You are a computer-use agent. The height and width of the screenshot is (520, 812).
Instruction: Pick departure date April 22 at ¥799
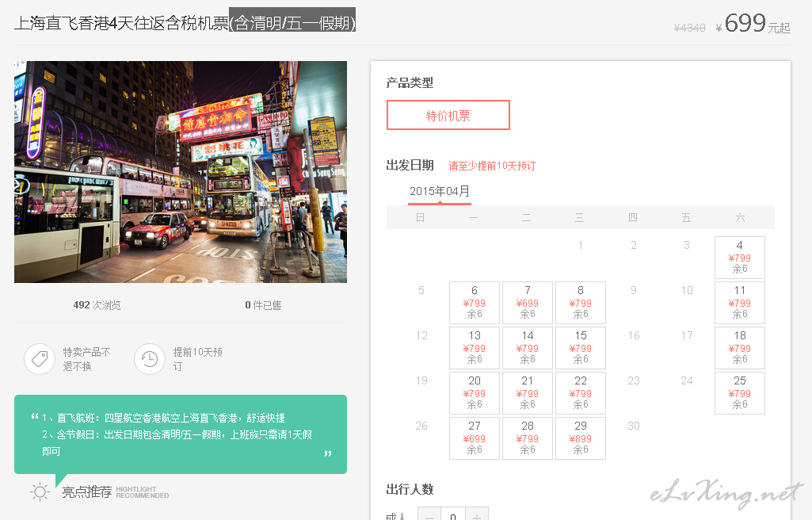(581, 392)
